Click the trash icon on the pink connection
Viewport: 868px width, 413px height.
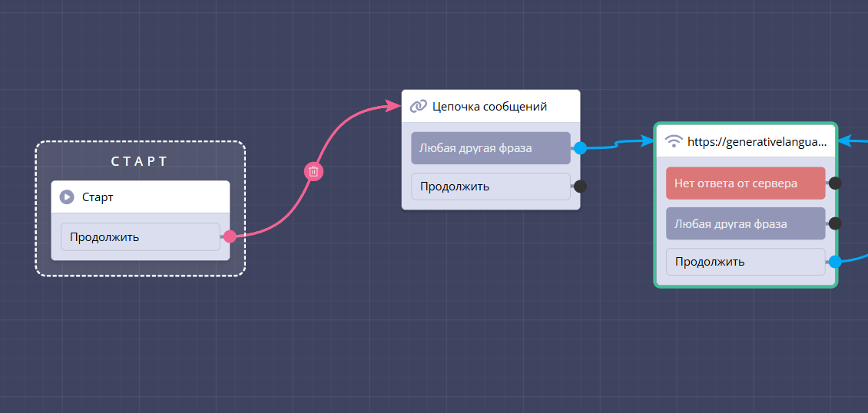313,171
